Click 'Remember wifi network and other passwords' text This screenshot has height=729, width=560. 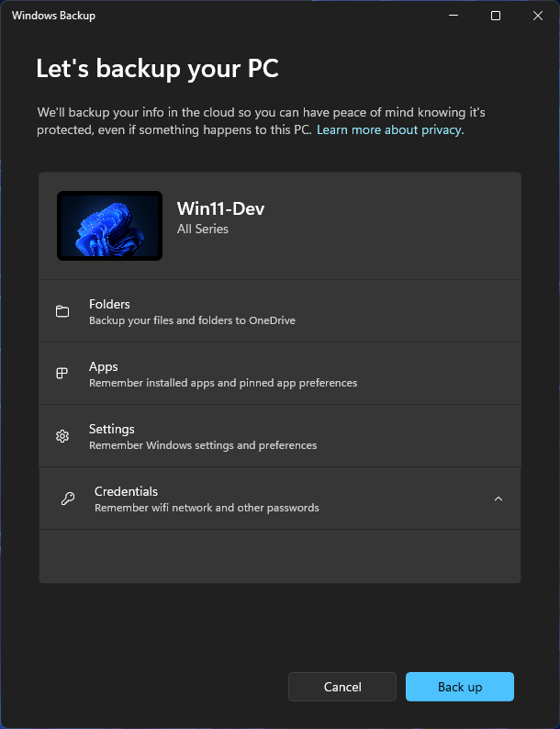(x=207, y=508)
